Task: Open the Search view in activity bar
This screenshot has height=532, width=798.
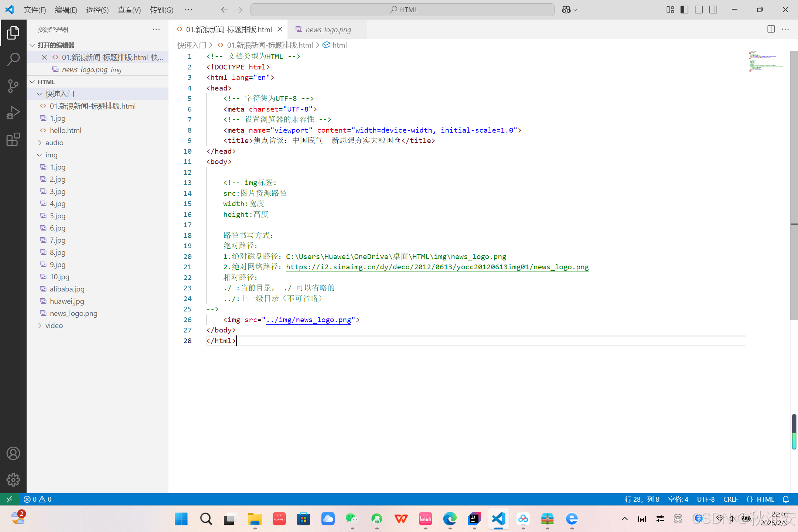Action: pos(13,59)
